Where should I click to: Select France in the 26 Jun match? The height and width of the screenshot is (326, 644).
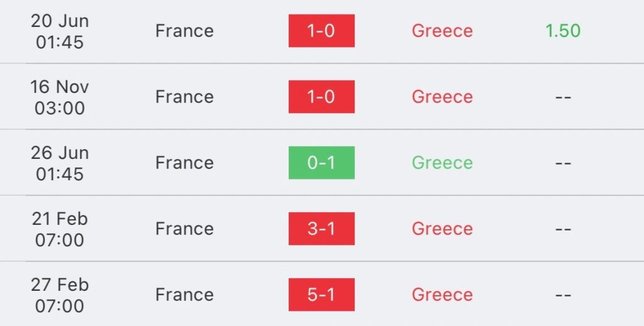coord(184,163)
